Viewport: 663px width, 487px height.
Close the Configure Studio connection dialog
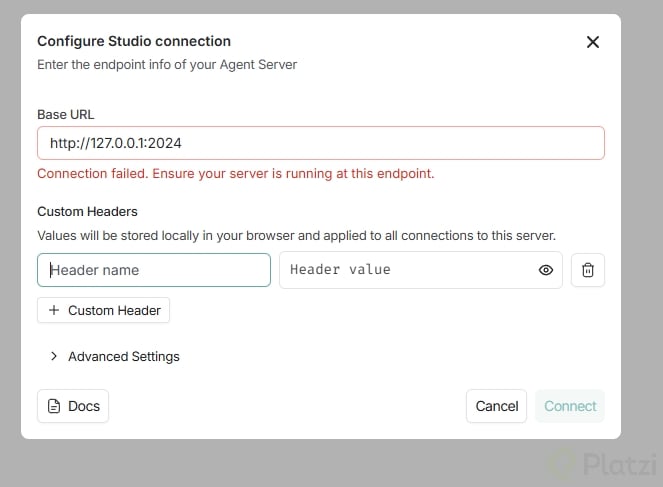tap(592, 42)
